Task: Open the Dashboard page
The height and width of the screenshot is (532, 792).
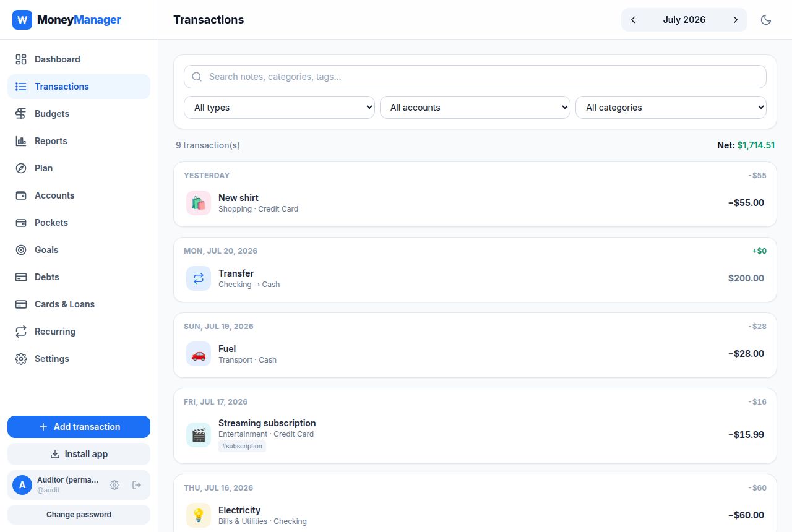Action: tap(79, 59)
